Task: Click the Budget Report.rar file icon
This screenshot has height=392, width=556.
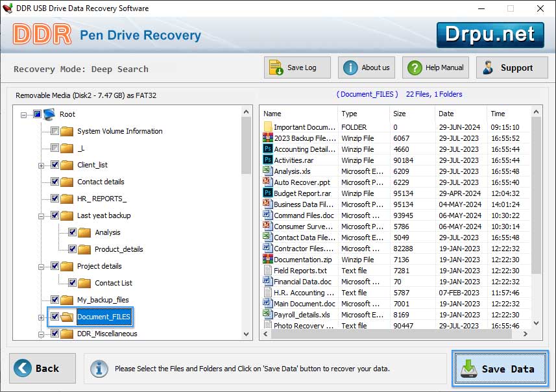Action: click(268, 193)
